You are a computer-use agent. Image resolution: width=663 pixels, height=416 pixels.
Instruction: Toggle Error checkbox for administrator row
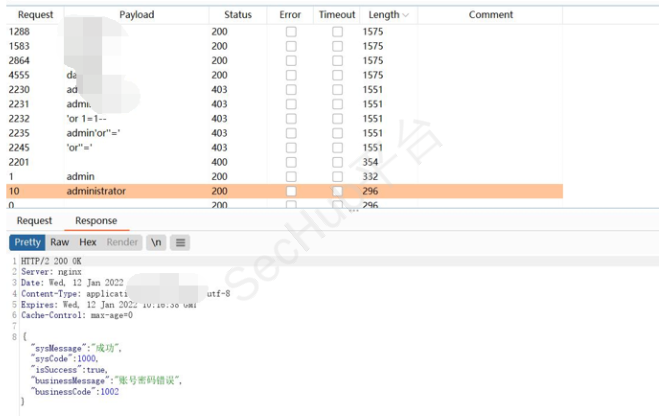[291, 191]
